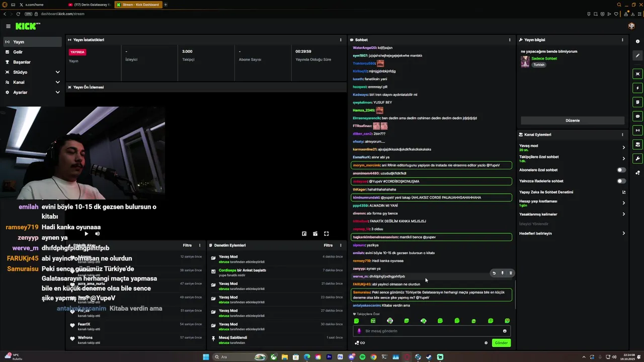Click in the Bir mesaj gönderin field
644x362 pixels.
pos(432,331)
